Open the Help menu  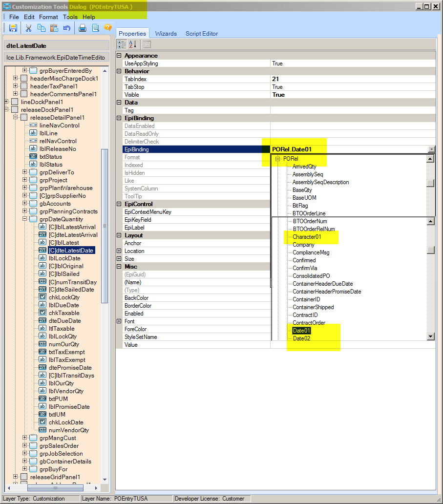[x=89, y=17]
